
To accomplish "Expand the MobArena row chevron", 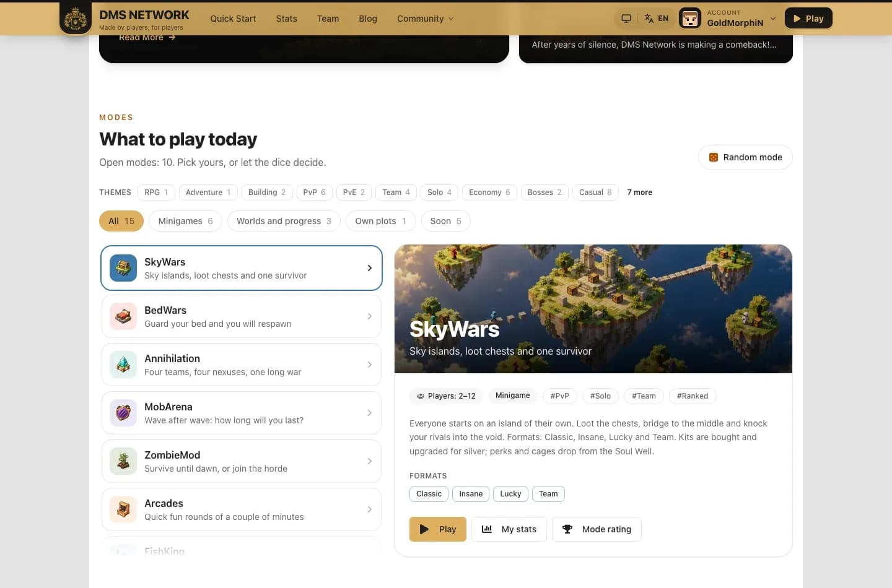I will tap(370, 413).
